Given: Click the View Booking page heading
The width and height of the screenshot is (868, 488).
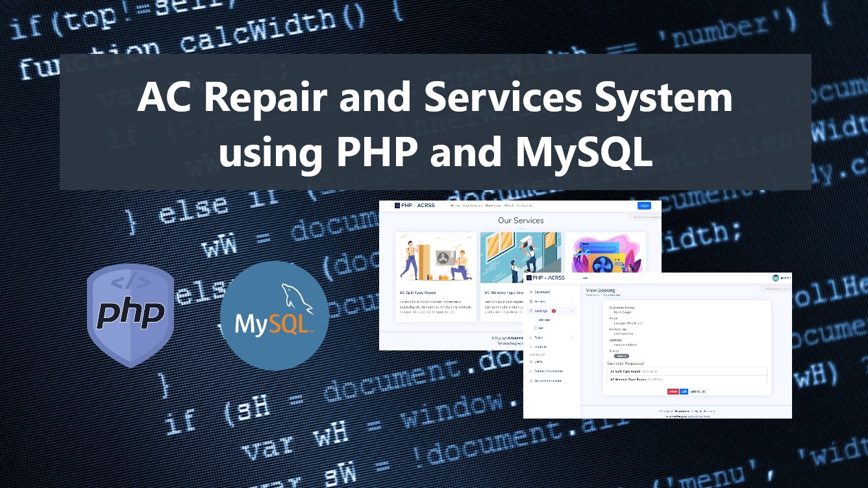Looking at the screenshot, I should [x=601, y=290].
